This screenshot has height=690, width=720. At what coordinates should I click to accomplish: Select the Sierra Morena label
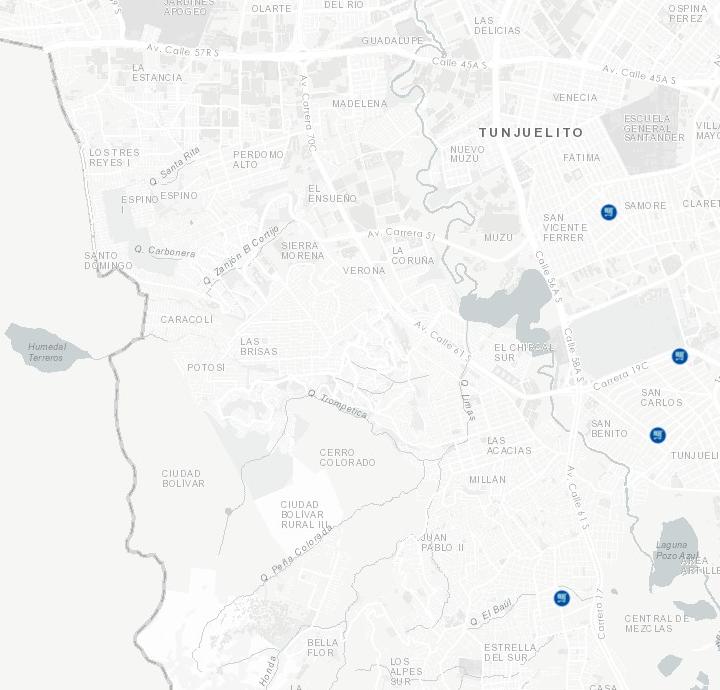pyautogui.click(x=302, y=250)
